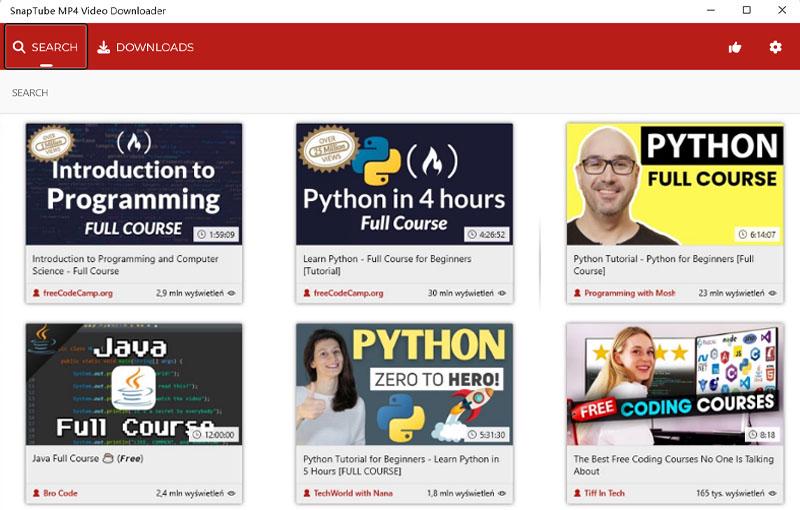Open the Python in 4 hours thumbnail
This screenshot has width=800, height=510.
[404, 184]
